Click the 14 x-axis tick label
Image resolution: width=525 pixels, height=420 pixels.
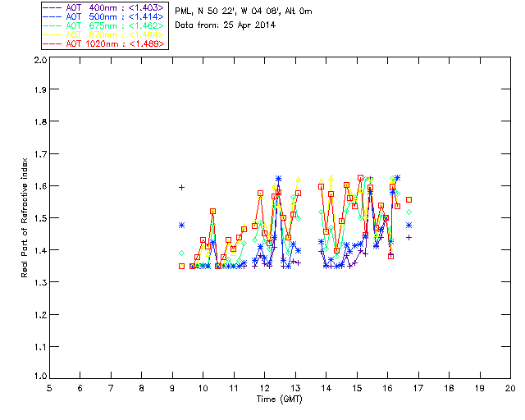[x=326, y=388]
